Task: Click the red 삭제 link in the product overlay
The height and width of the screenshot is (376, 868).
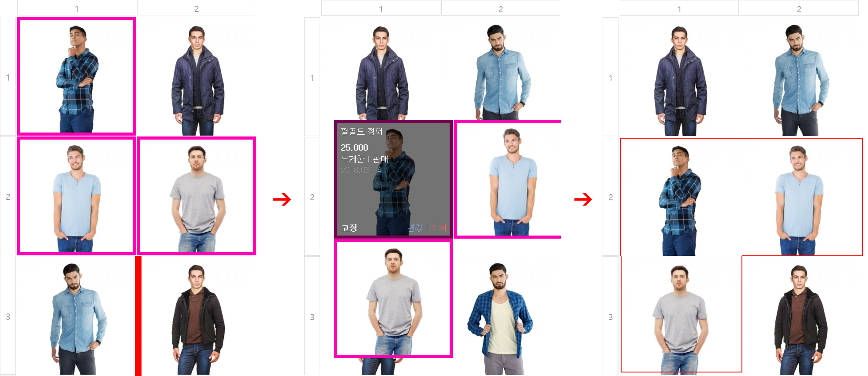Action: click(x=439, y=228)
